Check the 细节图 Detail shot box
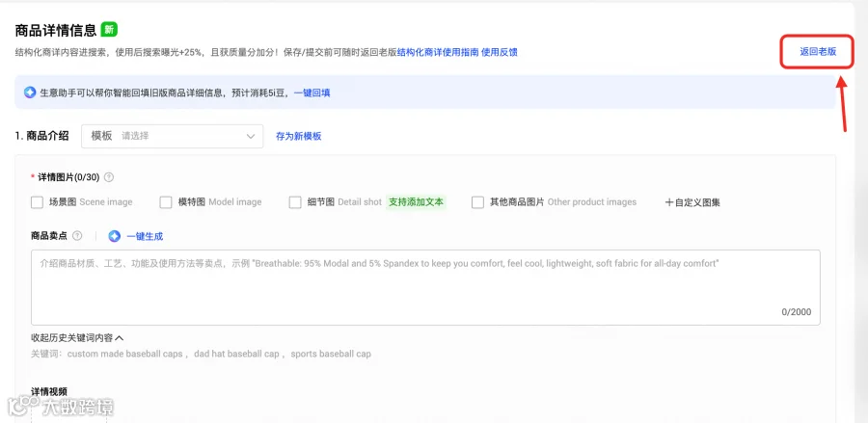Screen dimensions: 868x423 point(295,202)
